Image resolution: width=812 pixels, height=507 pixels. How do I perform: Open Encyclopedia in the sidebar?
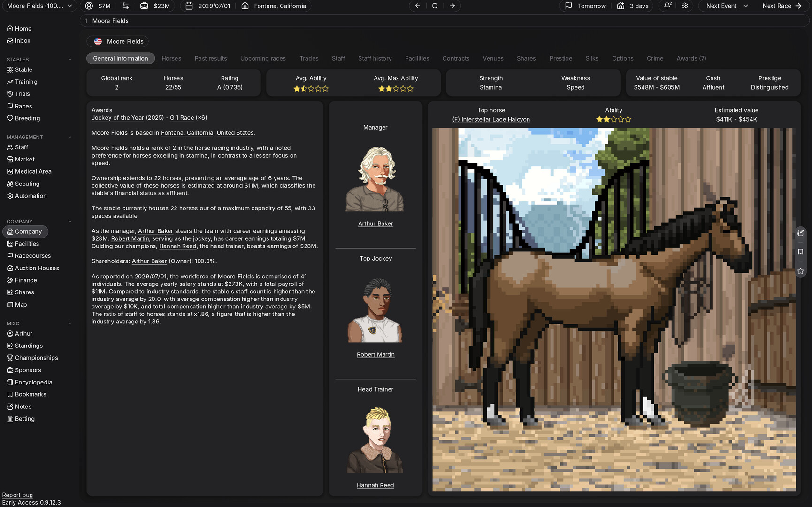click(30, 382)
